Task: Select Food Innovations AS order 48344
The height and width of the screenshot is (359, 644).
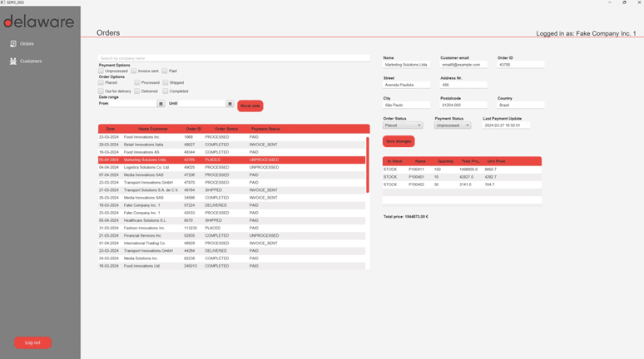Action: [x=231, y=152]
